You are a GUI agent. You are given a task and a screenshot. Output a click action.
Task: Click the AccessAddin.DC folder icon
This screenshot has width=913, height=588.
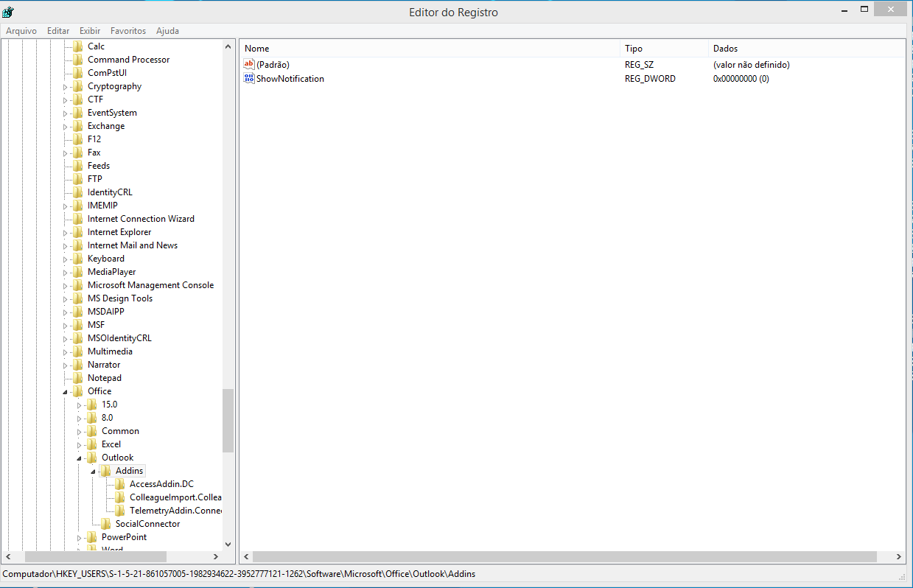(x=119, y=484)
